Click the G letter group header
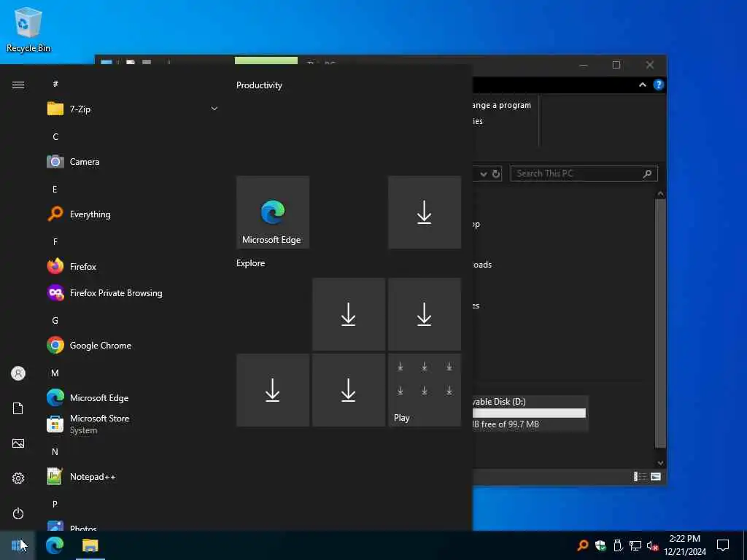The width and height of the screenshot is (747, 560). tap(55, 321)
